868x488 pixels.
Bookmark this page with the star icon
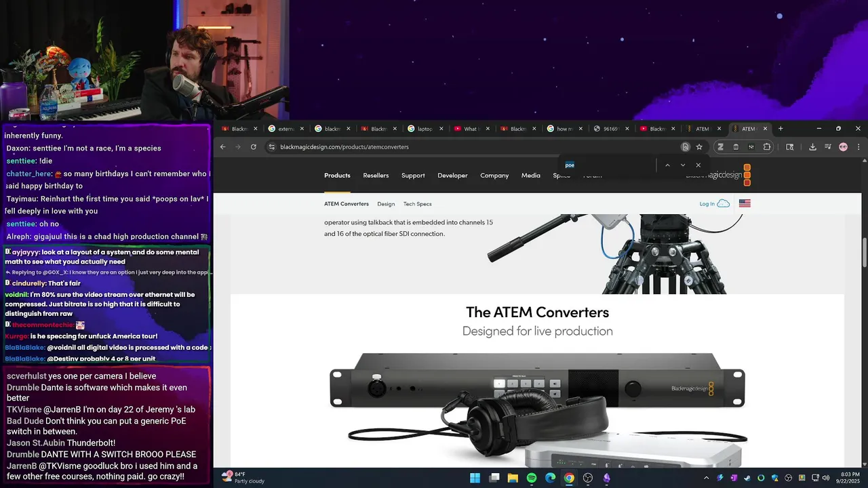(699, 147)
